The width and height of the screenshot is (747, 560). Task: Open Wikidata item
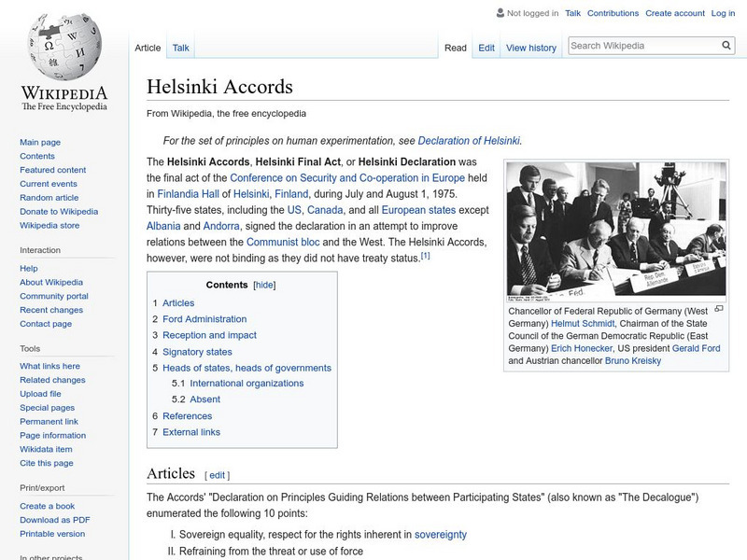point(46,449)
